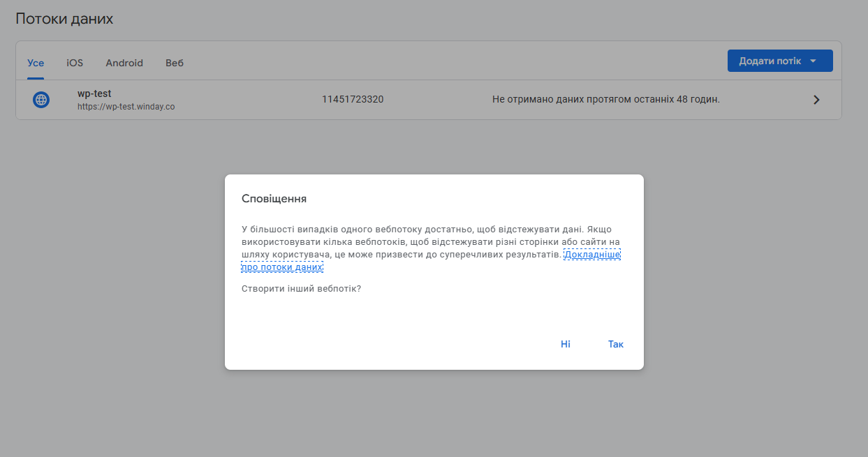Viewport: 868px width, 457px height.
Task: Click the wp-test stream name
Action: pos(94,93)
